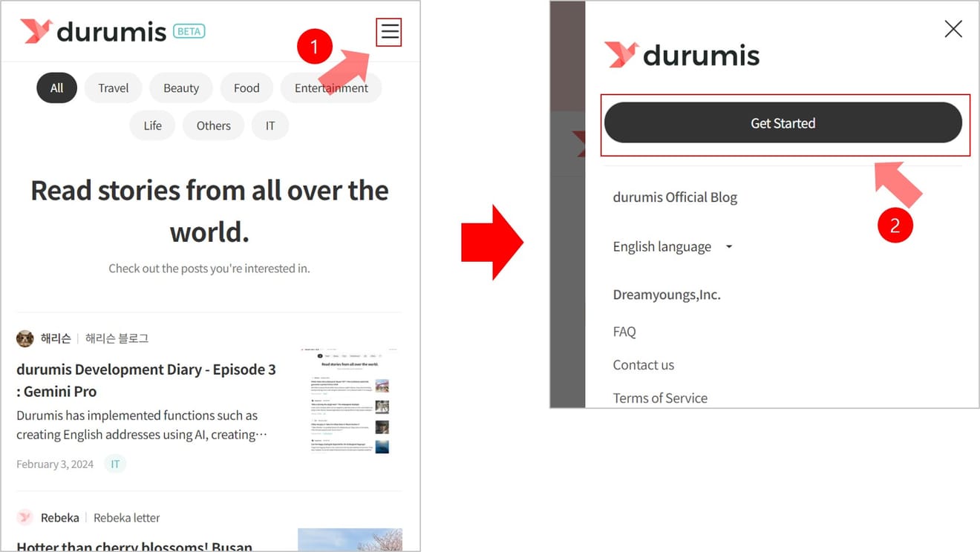
Task: Click the 해리슨 author name
Action: click(x=56, y=338)
